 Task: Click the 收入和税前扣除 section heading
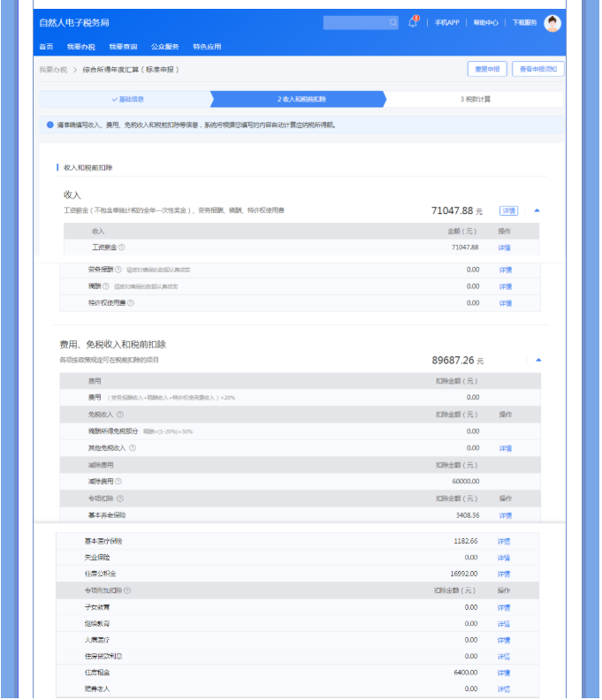point(88,168)
